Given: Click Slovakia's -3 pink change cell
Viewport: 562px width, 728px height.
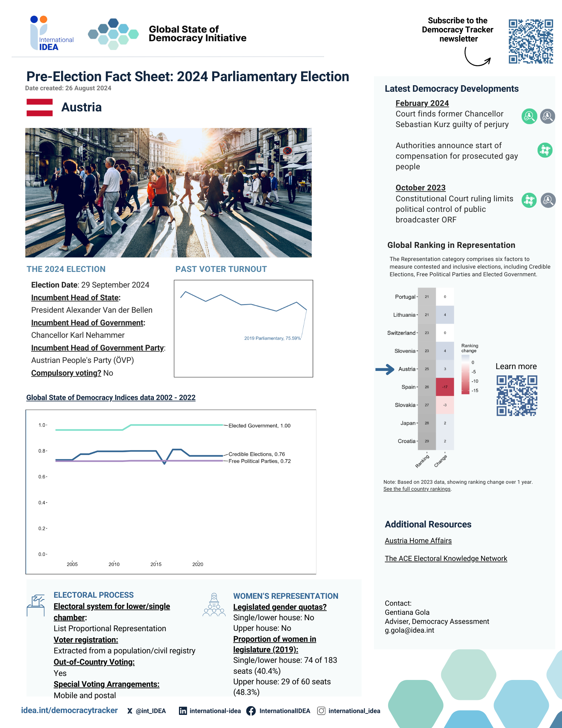Looking at the screenshot, I should pyautogui.click(x=445, y=405).
